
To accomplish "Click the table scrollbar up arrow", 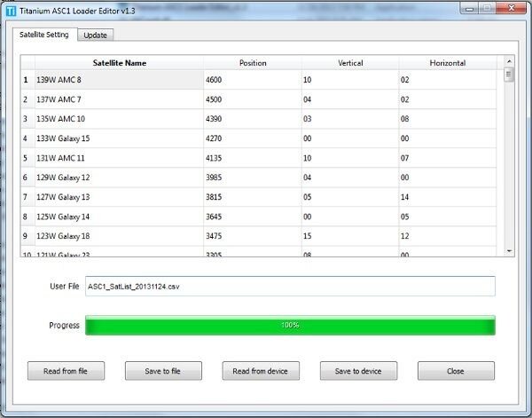I will pos(509,61).
